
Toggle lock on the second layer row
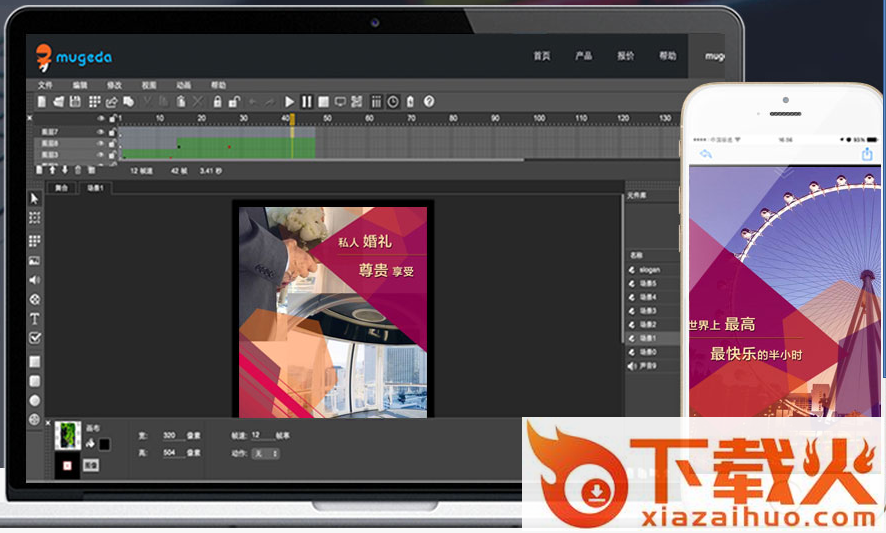coord(112,144)
